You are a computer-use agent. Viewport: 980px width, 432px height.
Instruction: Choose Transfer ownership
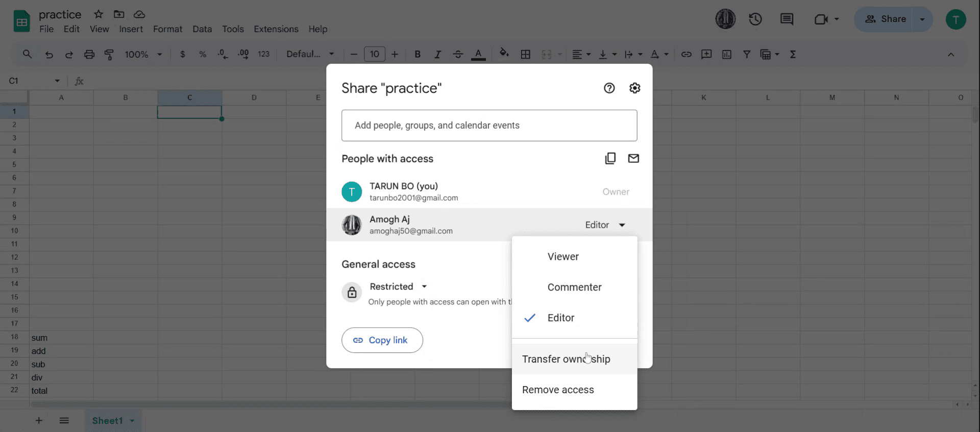pos(575,359)
